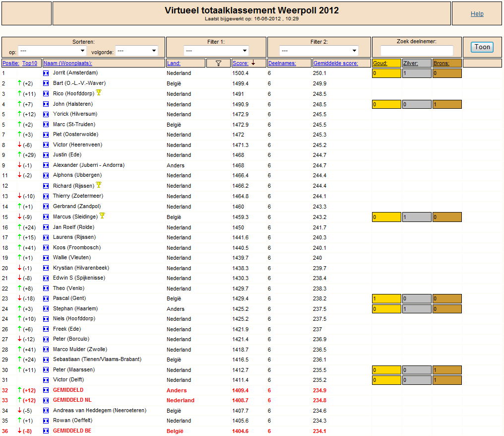This screenshot has height=436, width=504.
Task: Click the red sort arrow beside Score
Action: pos(253,63)
